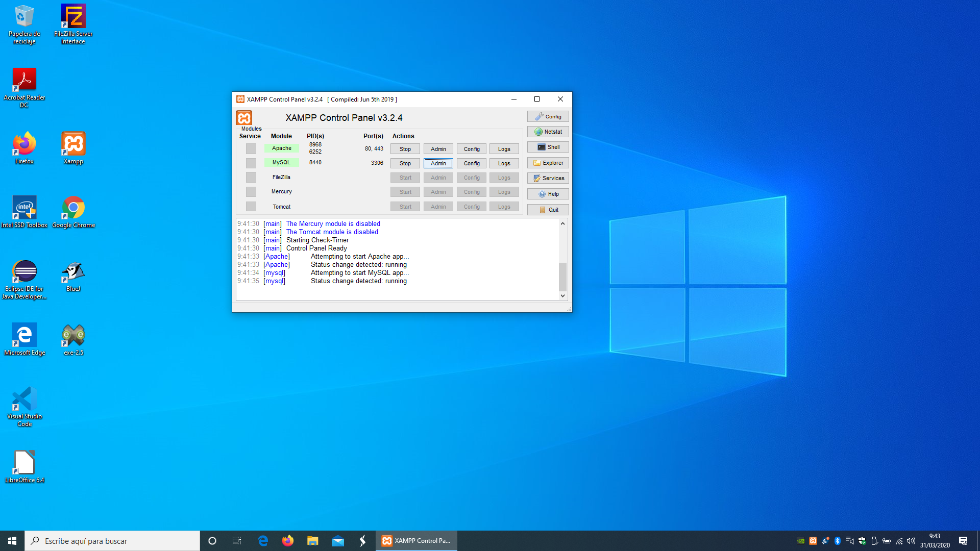This screenshot has width=980, height=551.
Task: Select the Xampp desktop shortcut
Action: 73,148
